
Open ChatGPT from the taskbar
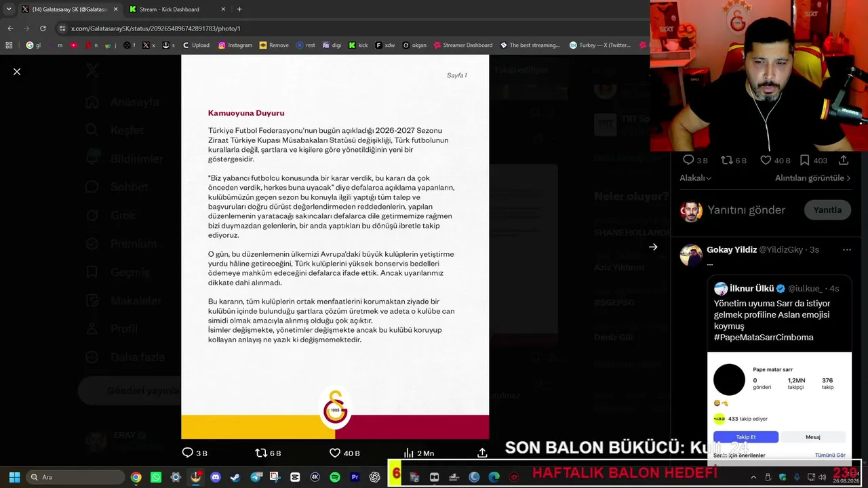(x=375, y=477)
